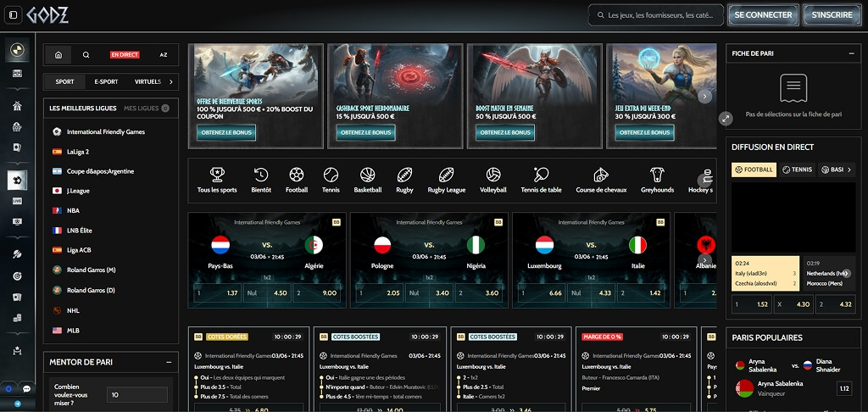Open the bet builder badge on Pays-Bas card
868x412 pixels.
click(336, 222)
